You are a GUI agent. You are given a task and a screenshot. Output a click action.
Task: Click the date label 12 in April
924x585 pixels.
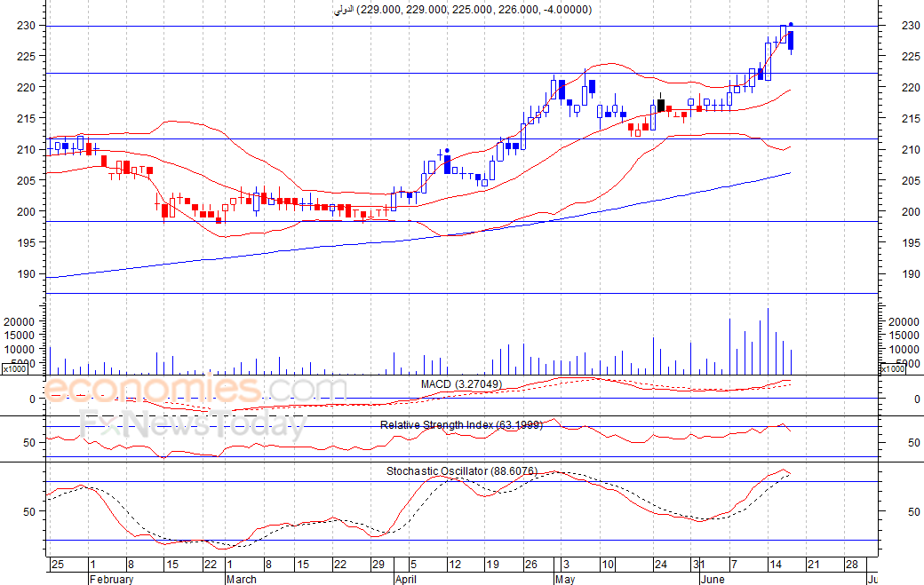[x=455, y=565]
